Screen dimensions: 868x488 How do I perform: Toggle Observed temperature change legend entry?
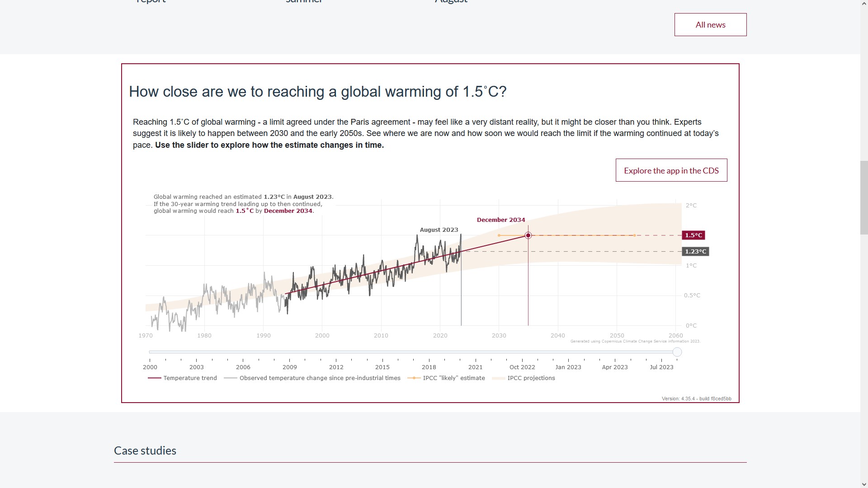312,378
